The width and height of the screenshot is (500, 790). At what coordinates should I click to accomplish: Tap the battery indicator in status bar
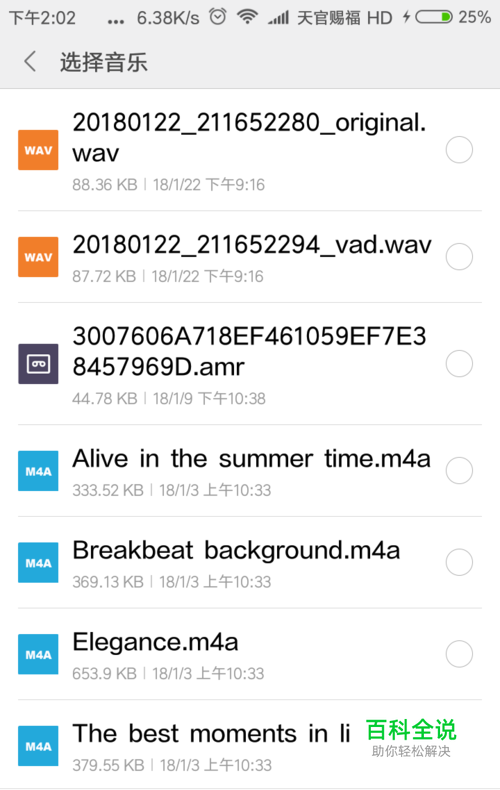click(433, 17)
